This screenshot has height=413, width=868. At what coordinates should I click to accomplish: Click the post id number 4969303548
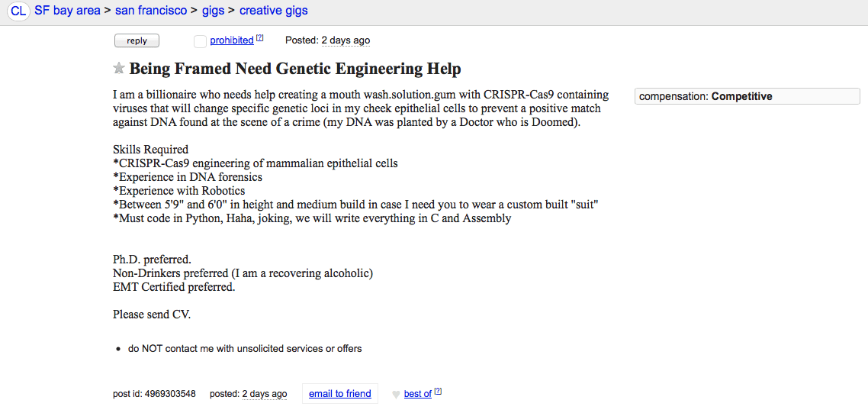click(x=169, y=394)
